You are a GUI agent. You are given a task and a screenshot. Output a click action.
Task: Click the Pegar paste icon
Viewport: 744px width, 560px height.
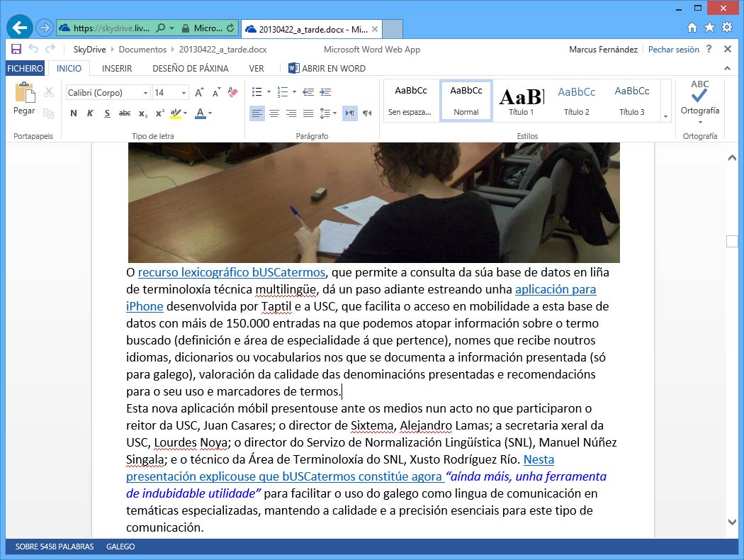[x=25, y=93]
